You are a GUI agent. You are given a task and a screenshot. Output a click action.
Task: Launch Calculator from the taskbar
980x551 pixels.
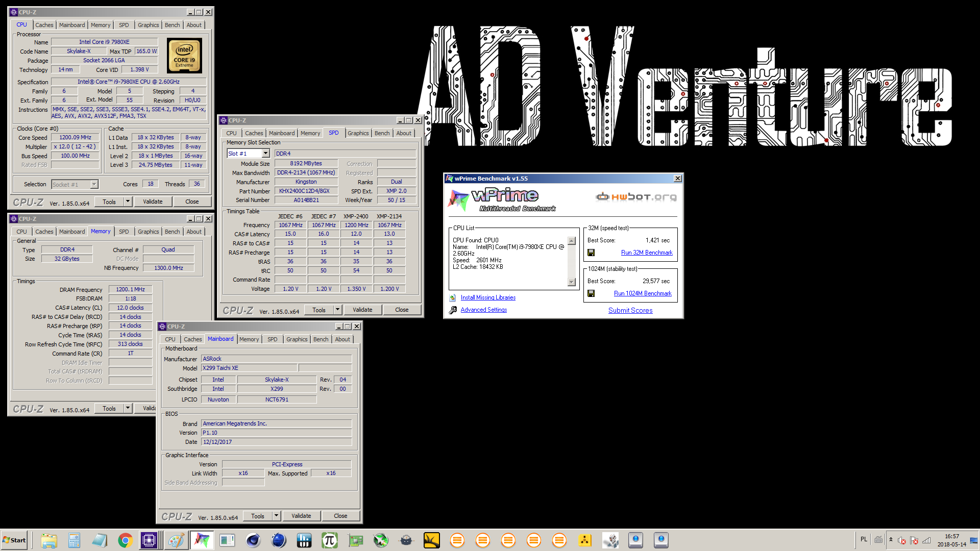[x=74, y=540]
